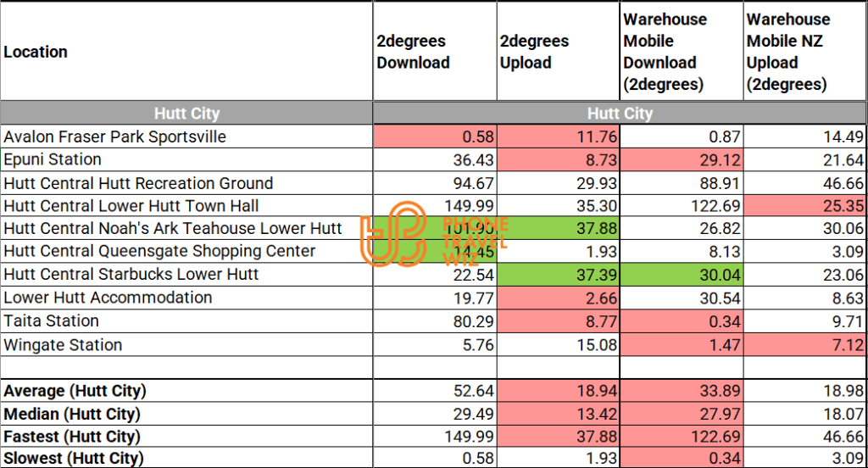The height and width of the screenshot is (468, 868).
Task: Select the Warehouse Mobile NZ Upload header
Action: pos(788,52)
